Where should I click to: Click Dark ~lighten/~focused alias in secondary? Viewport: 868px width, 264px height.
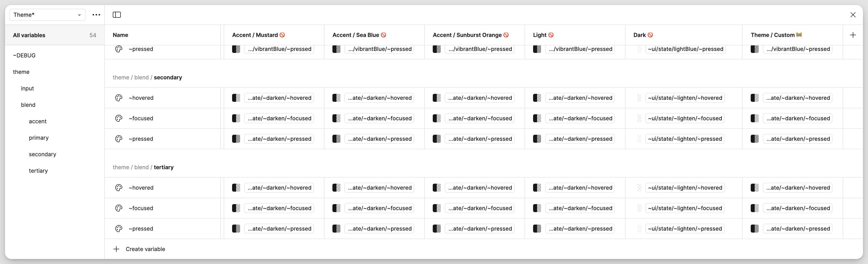[x=685, y=119]
